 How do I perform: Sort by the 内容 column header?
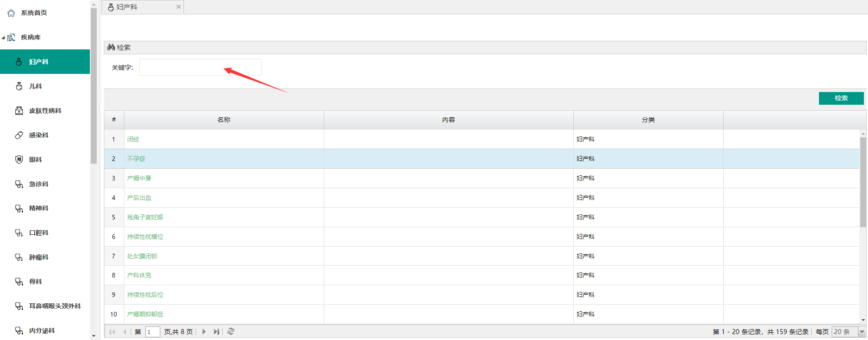(449, 120)
